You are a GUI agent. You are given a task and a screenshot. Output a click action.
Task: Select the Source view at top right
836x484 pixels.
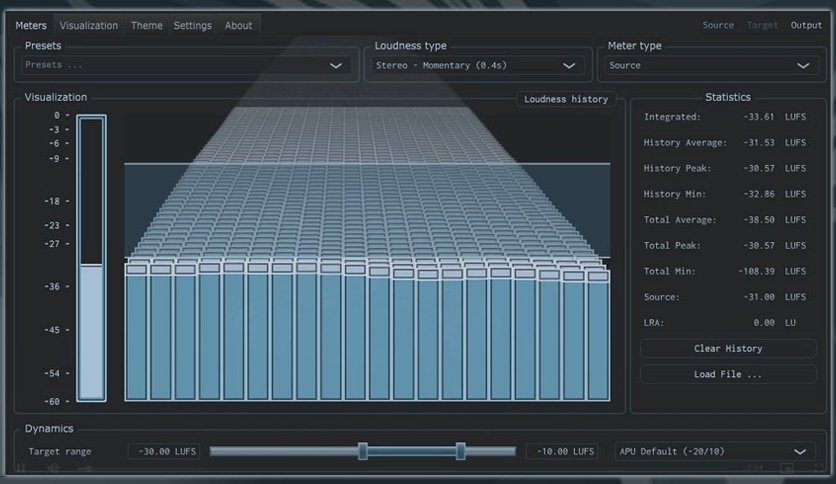click(718, 25)
